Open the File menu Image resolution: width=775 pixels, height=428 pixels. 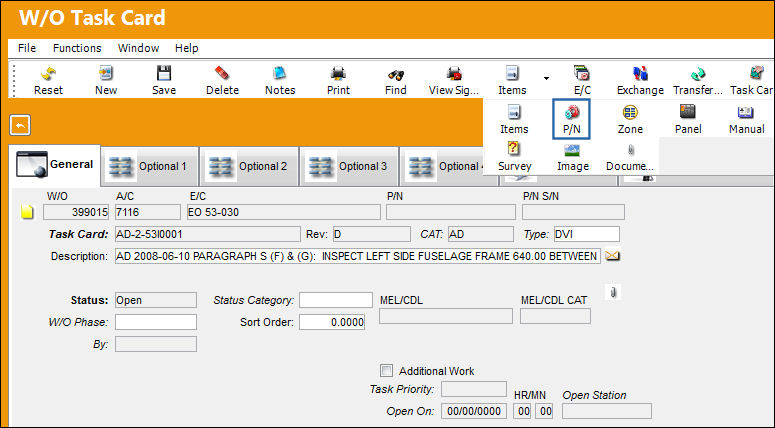27,48
